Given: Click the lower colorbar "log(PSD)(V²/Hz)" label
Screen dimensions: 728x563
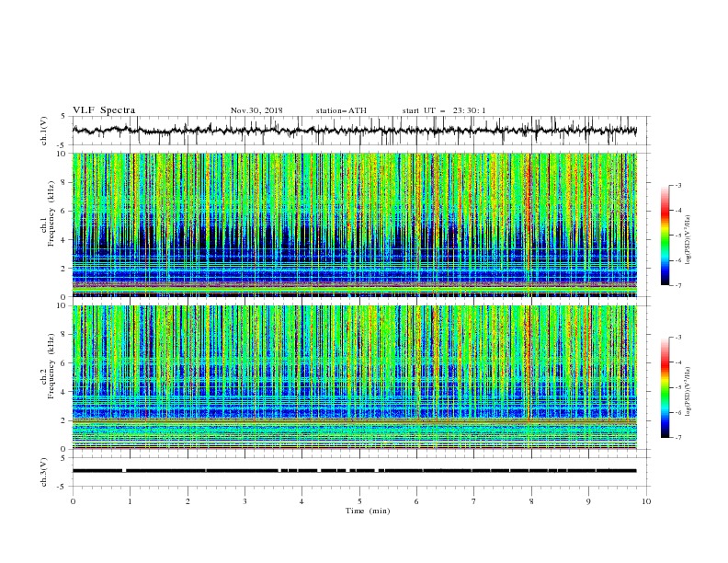Looking at the screenshot, I should pos(688,392).
